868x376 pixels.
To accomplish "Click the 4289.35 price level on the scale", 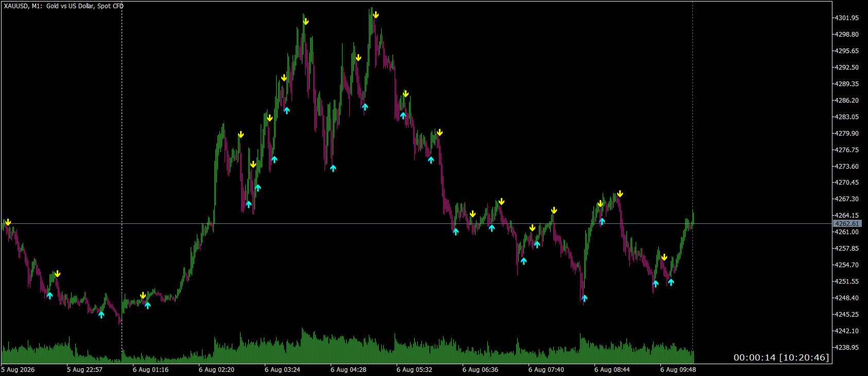I will [x=847, y=84].
